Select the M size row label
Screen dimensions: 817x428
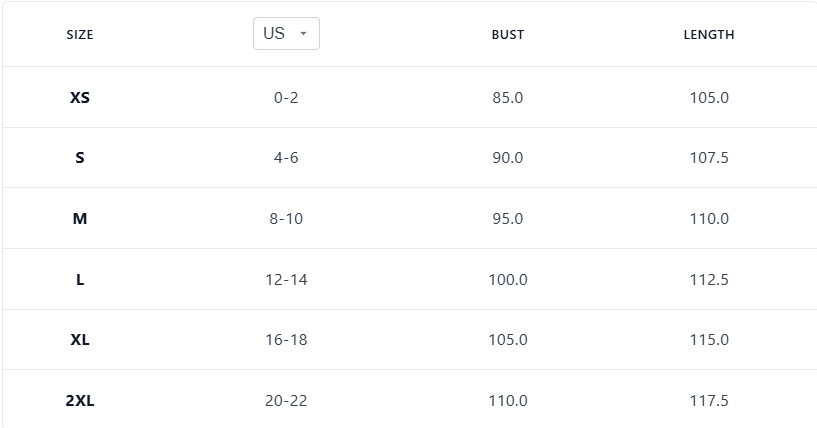pos(80,219)
